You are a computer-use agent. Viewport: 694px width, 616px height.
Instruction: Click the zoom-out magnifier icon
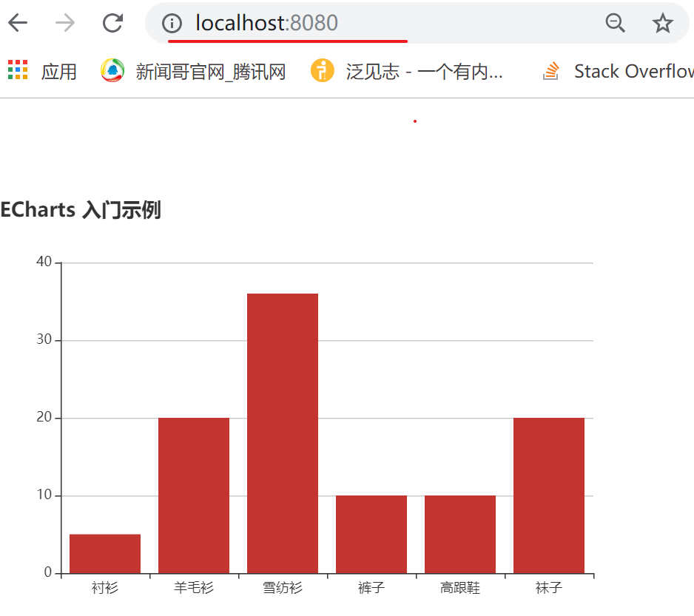pos(615,23)
